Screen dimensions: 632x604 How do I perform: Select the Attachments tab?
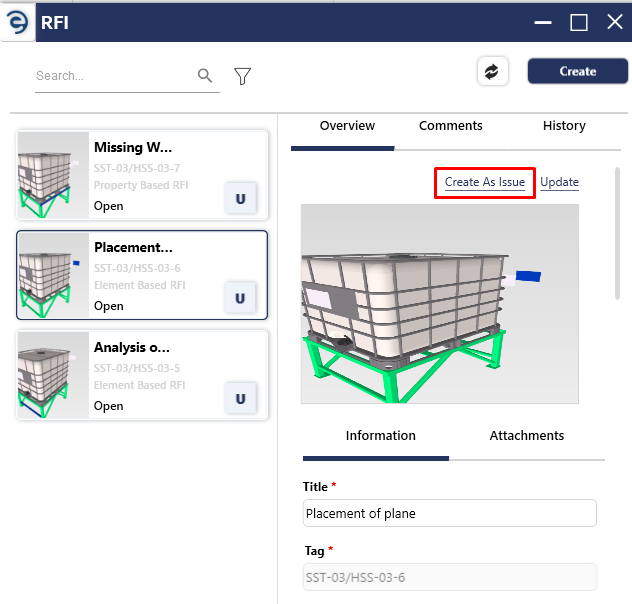click(526, 436)
